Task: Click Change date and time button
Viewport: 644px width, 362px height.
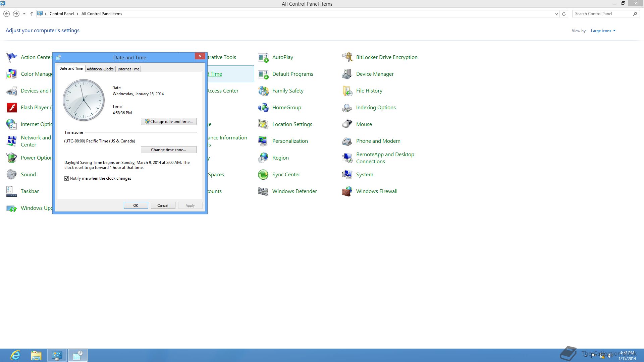Action: 169,122
